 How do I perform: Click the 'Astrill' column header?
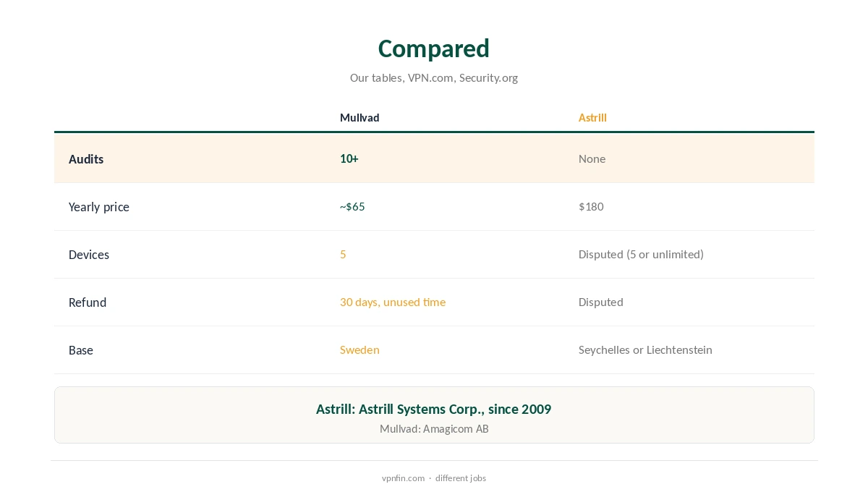(x=592, y=117)
